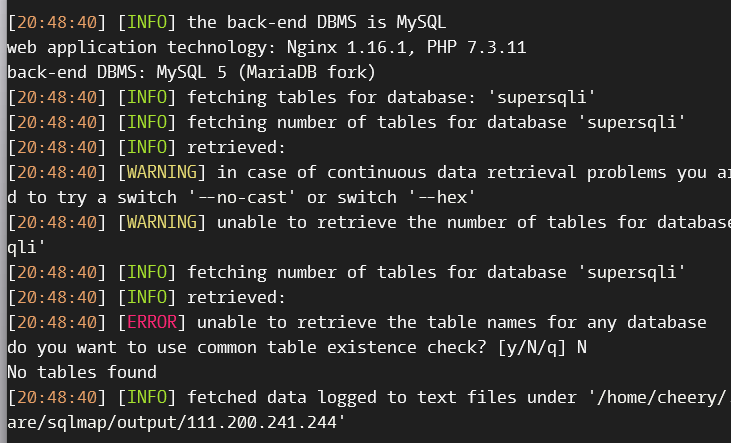The image size is (731, 443).
Task: Click the 'PHP 7.3.11' version text
Action: click(x=476, y=47)
